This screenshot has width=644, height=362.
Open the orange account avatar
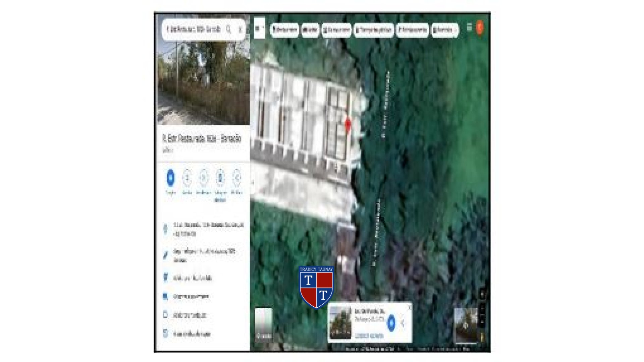[x=480, y=27]
